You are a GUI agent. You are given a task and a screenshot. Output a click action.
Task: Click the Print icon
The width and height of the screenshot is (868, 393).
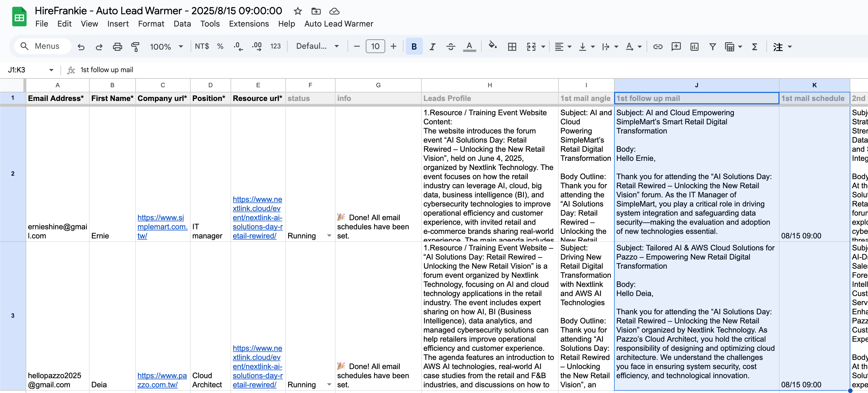pos(117,46)
